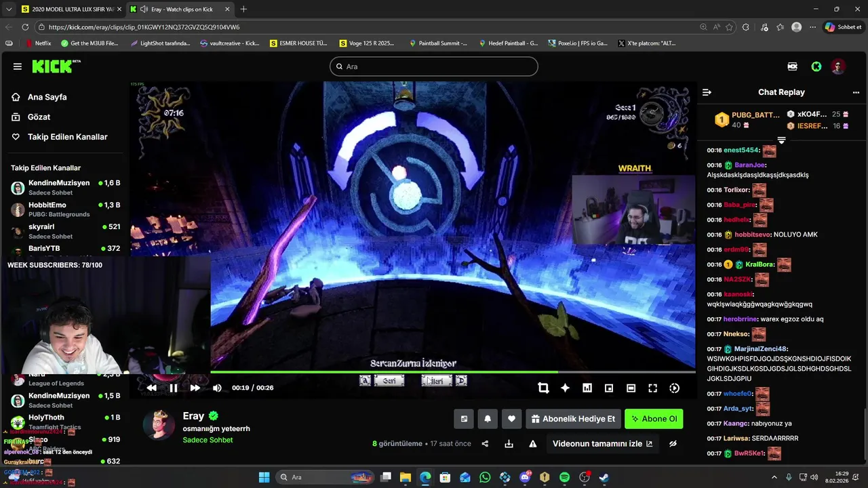Open WhatsApp from taskbar
Viewport: 868px width, 488px height.
[485, 477]
